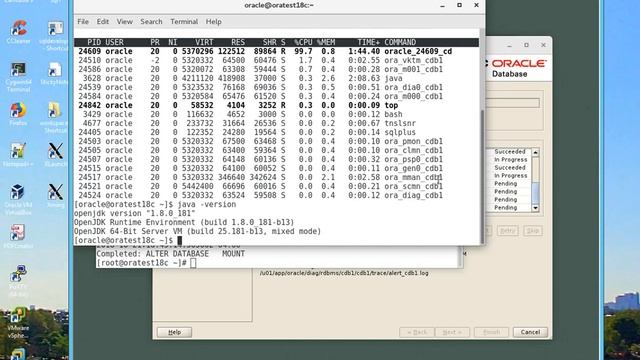640x360 pixels.
Task: Click the COMMAND column header in top
Action: 400,42
